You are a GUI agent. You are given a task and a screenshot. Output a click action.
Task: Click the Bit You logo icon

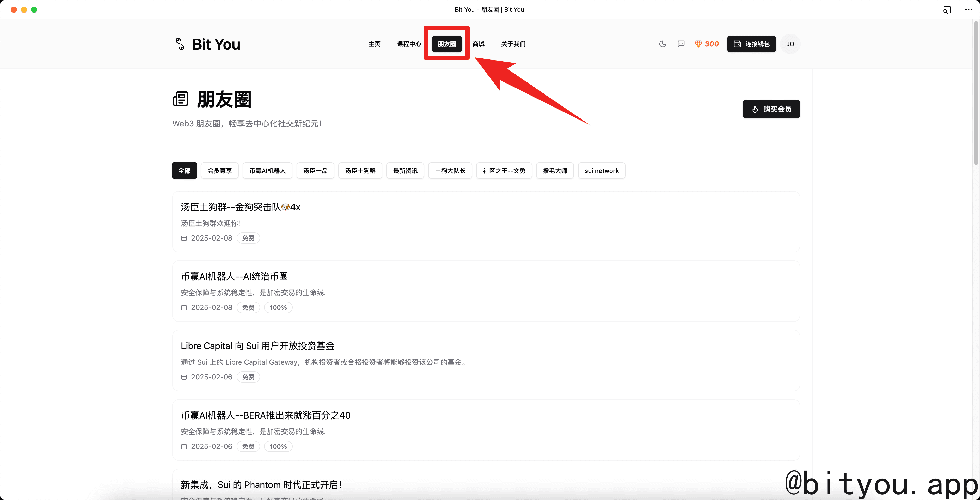tap(180, 44)
